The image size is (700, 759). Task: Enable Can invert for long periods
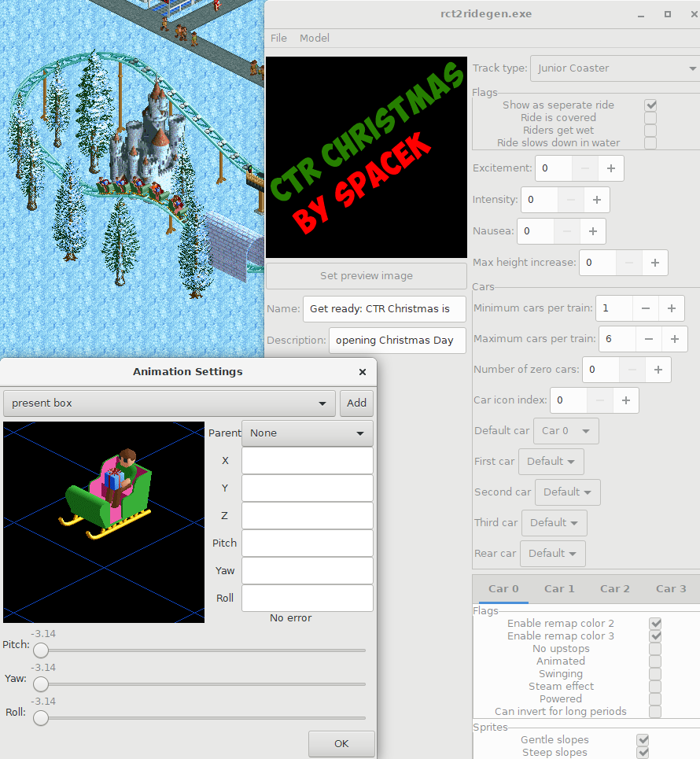pos(655,712)
